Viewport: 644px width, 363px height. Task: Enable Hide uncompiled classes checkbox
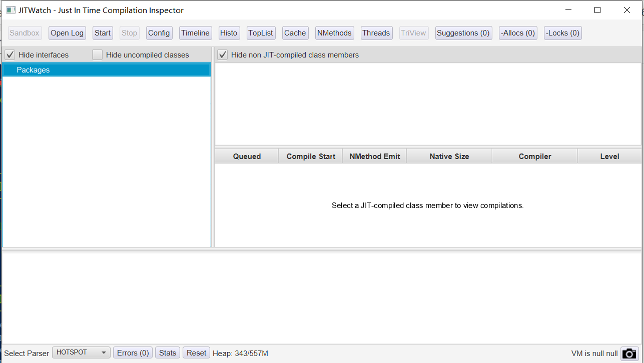click(97, 54)
